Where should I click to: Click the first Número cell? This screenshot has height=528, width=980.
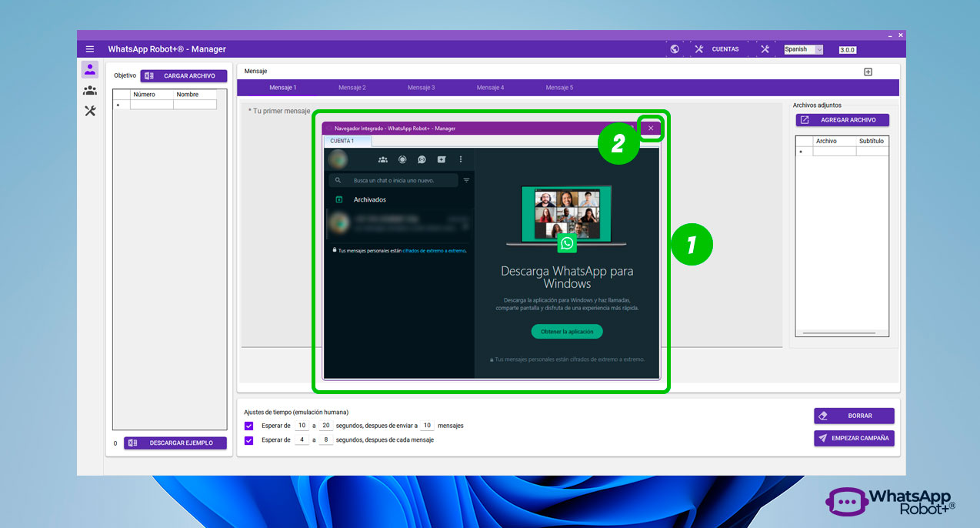click(152, 105)
